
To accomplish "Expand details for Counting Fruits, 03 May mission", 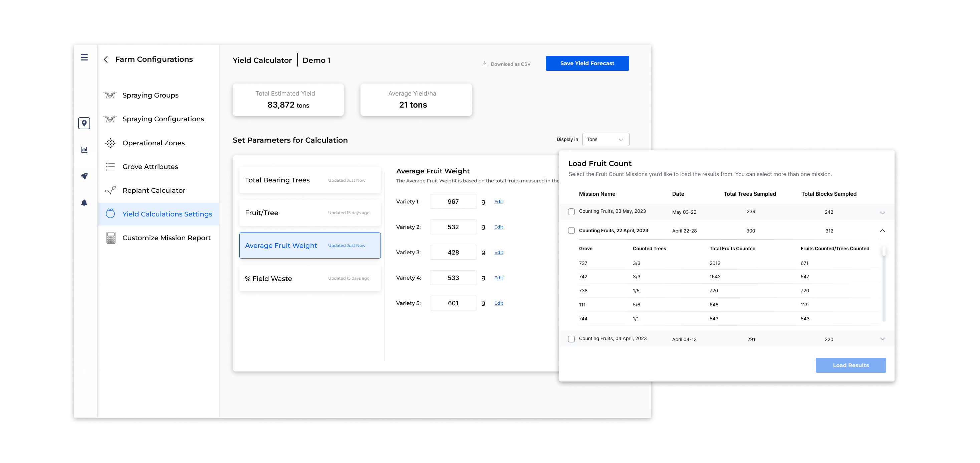I will coord(883,212).
